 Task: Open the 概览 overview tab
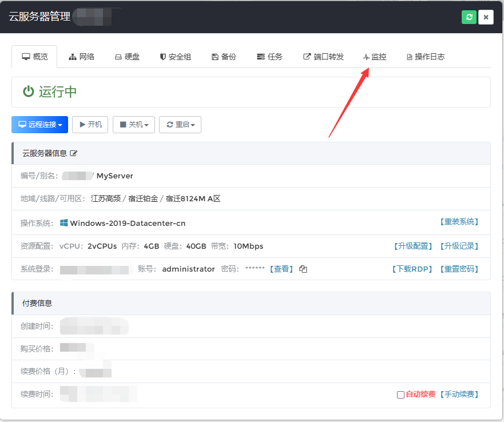[x=34, y=57]
